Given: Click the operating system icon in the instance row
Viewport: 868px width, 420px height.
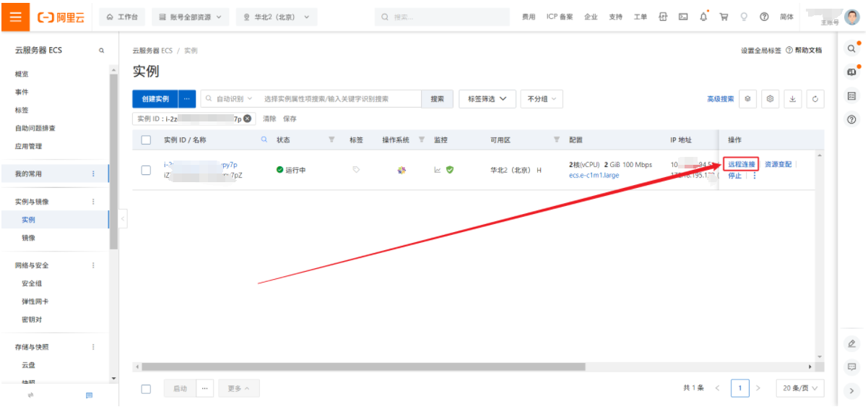Looking at the screenshot, I should click(402, 170).
